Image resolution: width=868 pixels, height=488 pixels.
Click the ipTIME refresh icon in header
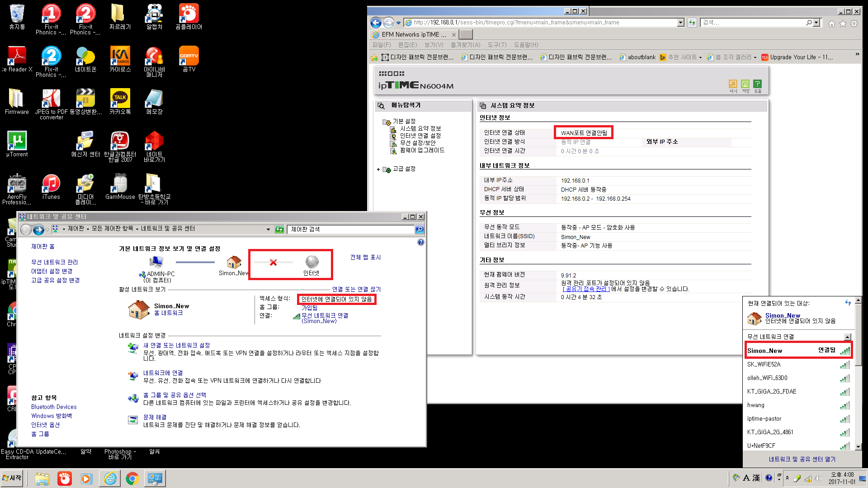click(x=733, y=85)
